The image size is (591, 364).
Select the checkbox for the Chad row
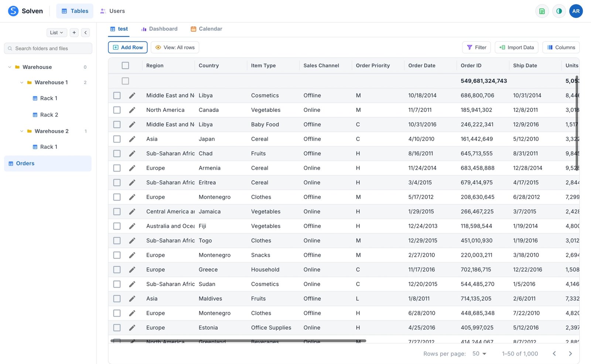pyautogui.click(x=117, y=154)
